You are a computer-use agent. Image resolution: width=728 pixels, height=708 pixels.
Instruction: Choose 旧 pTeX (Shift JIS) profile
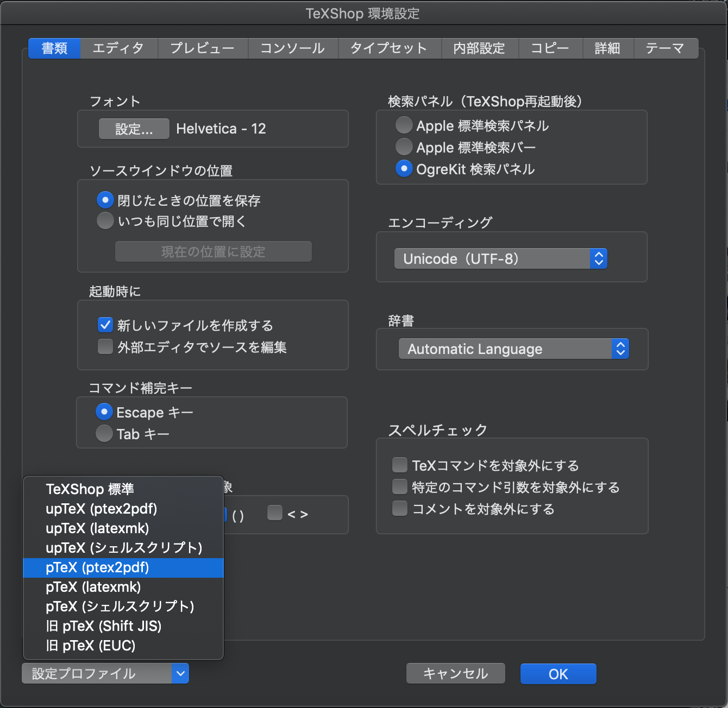click(x=123, y=626)
